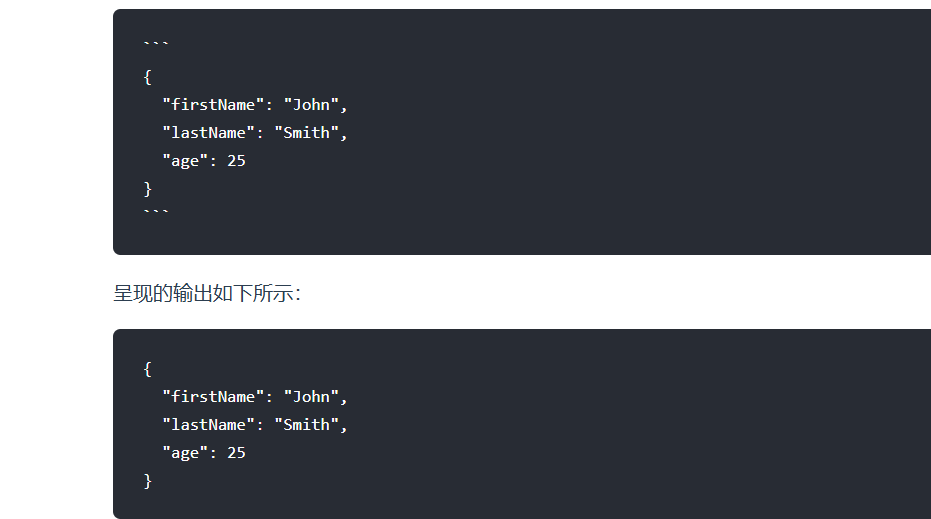Click the closing brace in fenced block
Image resolution: width=931 pixels, height=519 pixels.
click(x=147, y=189)
